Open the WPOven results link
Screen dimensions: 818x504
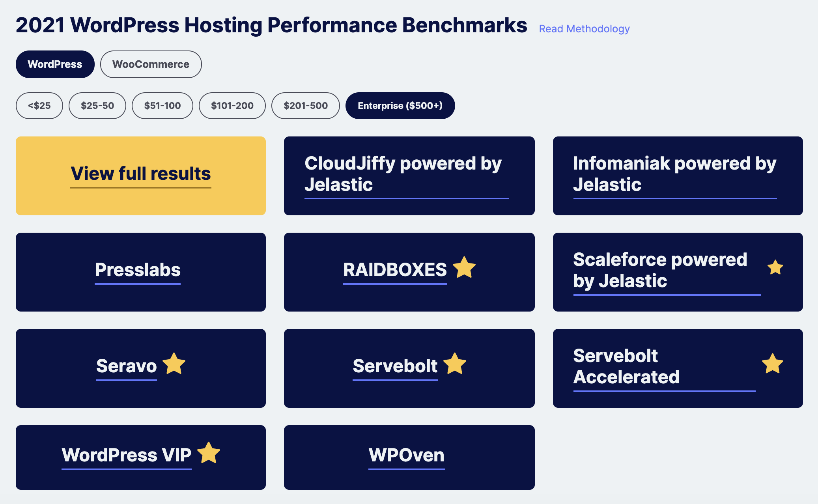tap(406, 455)
